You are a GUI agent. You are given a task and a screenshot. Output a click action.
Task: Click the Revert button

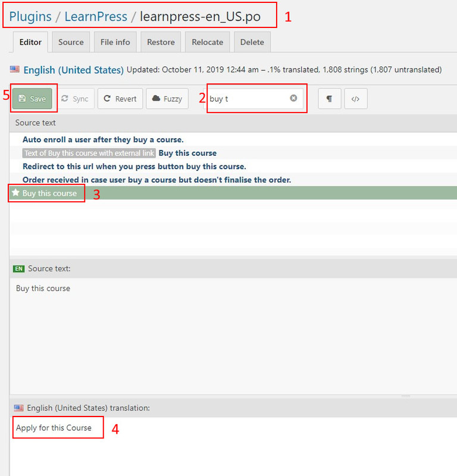click(x=120, y=99)
